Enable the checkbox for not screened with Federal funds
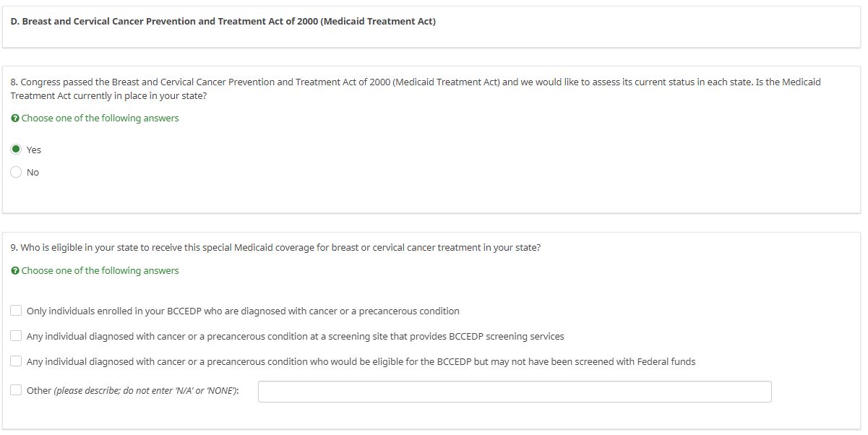The height and width of the screenshot is (435, 868). pyautogui.click(x=16, y=361)
